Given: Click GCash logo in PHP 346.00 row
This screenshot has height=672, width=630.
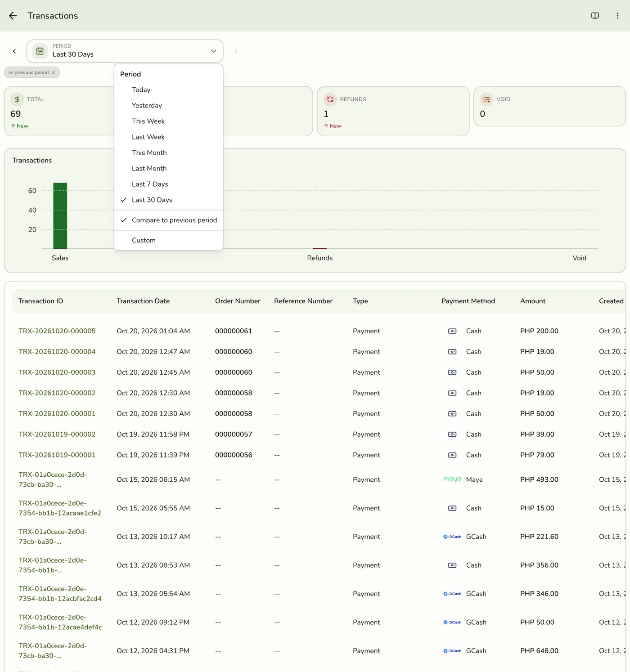Looking at the screenshot, I should pos(452,594).
